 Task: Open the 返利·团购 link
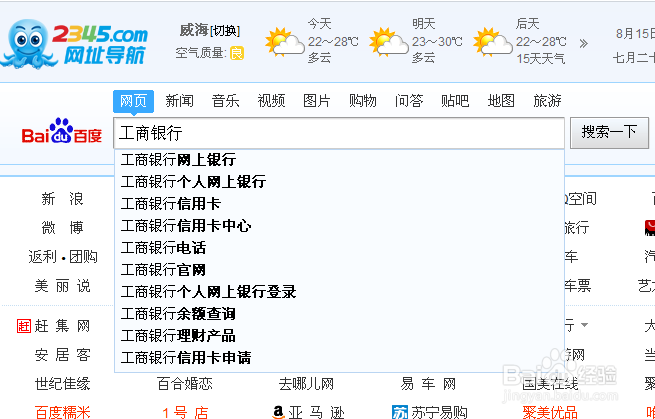pos(63,257)
